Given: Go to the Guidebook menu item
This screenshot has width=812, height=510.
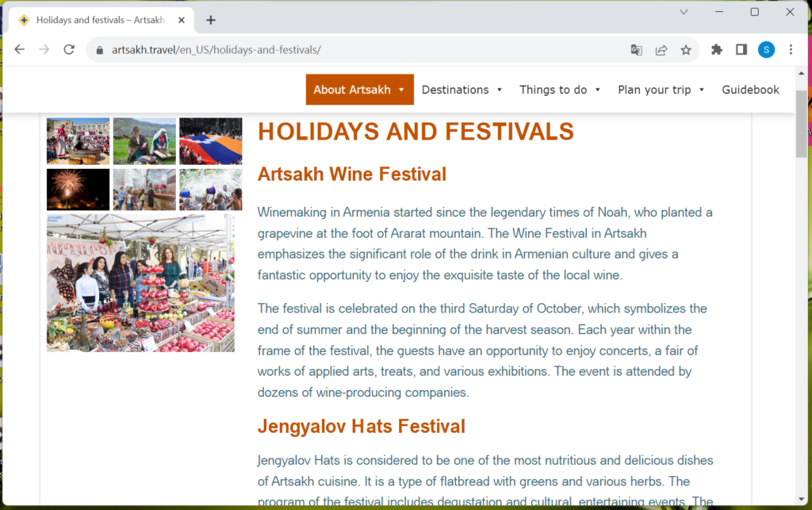Looking at the screenshot, I should click(x=750, y=90).
